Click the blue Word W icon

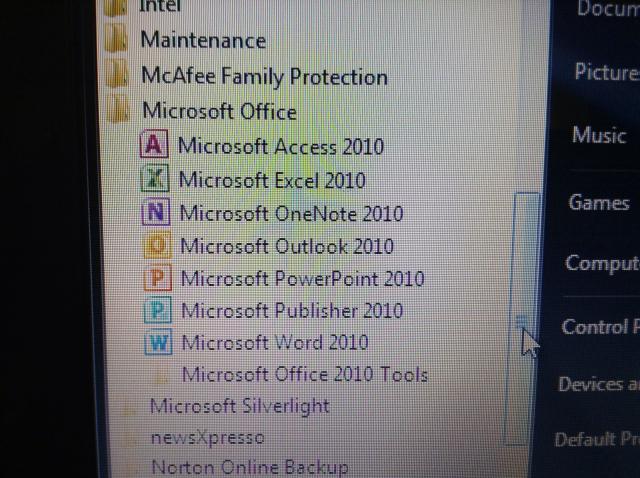click(158, 342)
